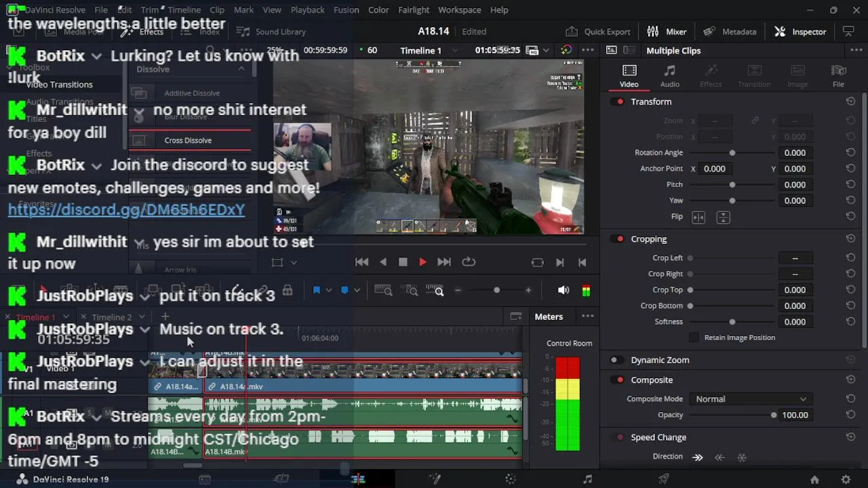Screen dimensions: 868x488
Task: Click the Anchor Point X field
Action: 715,169
